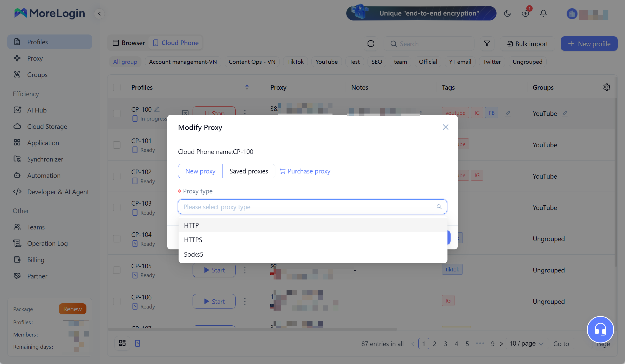Click the Go to page input
The image size is (625, 364).
pyautogui.click(x=583, y=344)
